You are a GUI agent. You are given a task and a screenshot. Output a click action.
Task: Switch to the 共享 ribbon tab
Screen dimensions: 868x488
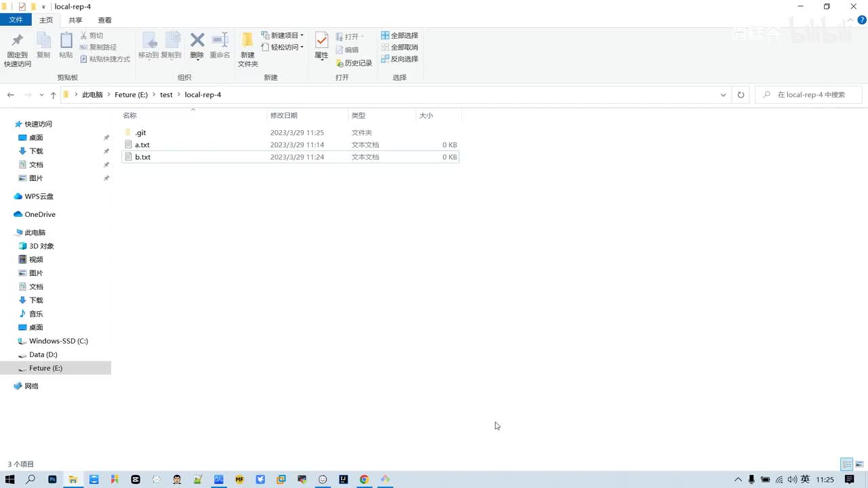(x=75, y=20)
